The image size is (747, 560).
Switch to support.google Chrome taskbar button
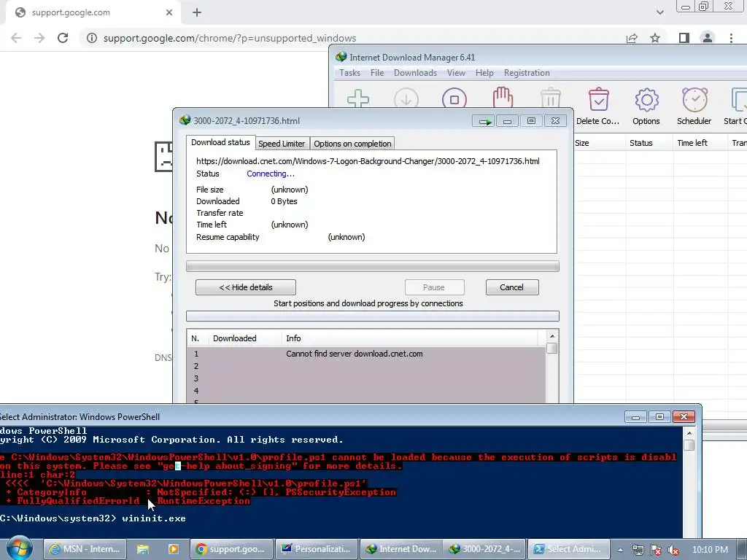231,549
